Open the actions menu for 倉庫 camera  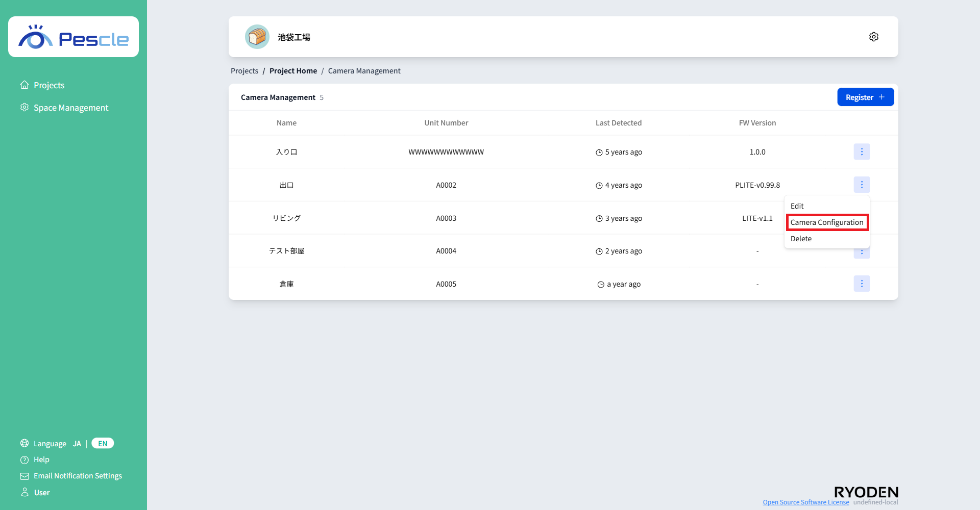[862, 284]
